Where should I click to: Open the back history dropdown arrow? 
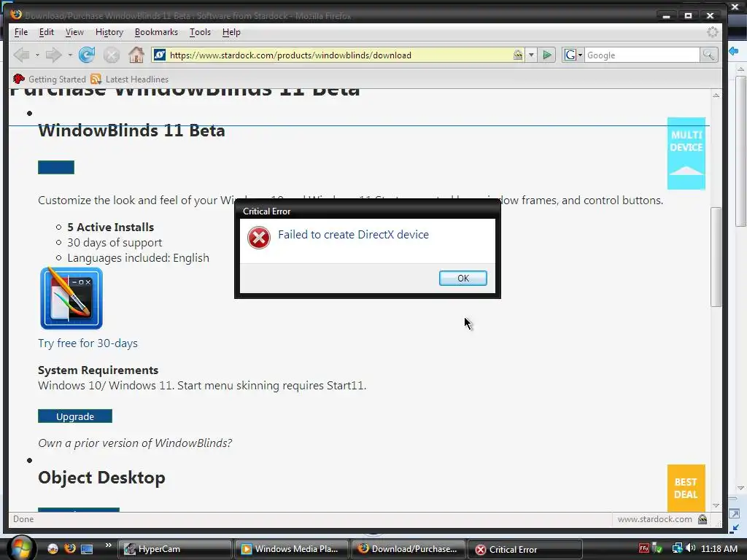pyautogui.click(x=36, y=55)
